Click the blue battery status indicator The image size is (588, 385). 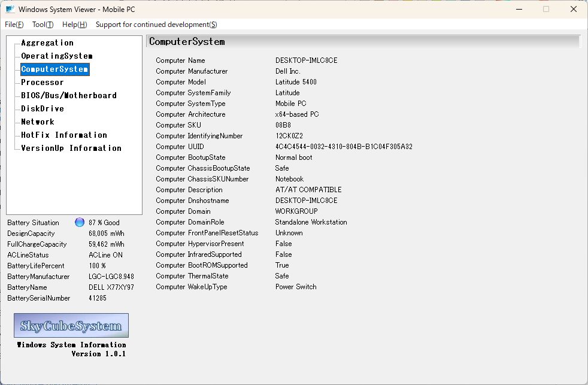tap(80, 222)
